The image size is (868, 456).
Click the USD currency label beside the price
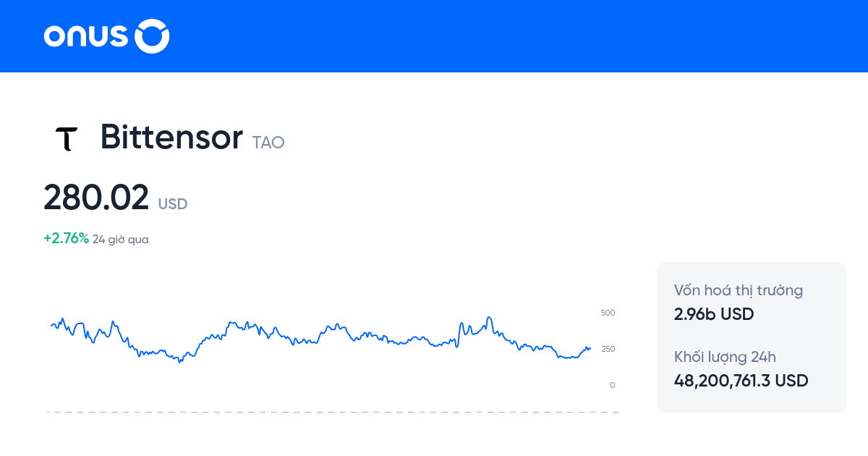pos(172,204)
